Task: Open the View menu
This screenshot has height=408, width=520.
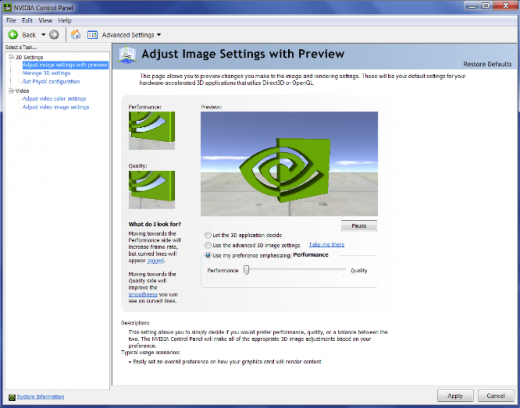Action: click(x=45, y=21)
